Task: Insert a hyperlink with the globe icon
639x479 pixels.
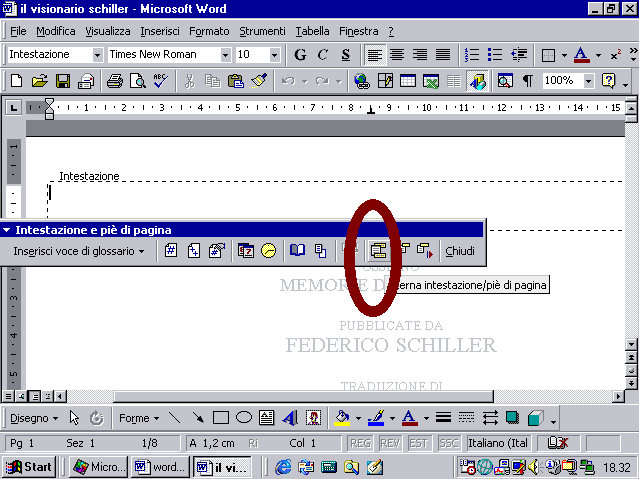Action: 361,81
